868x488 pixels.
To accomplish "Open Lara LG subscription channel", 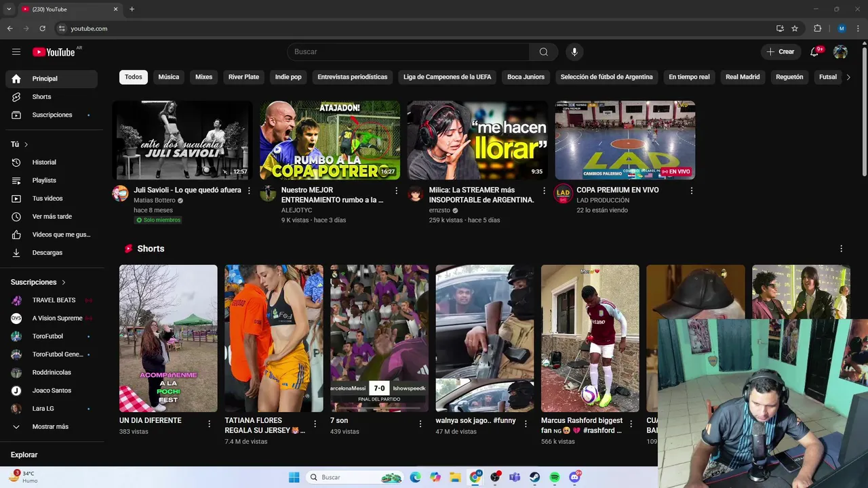I will click(x=52, y=409).
